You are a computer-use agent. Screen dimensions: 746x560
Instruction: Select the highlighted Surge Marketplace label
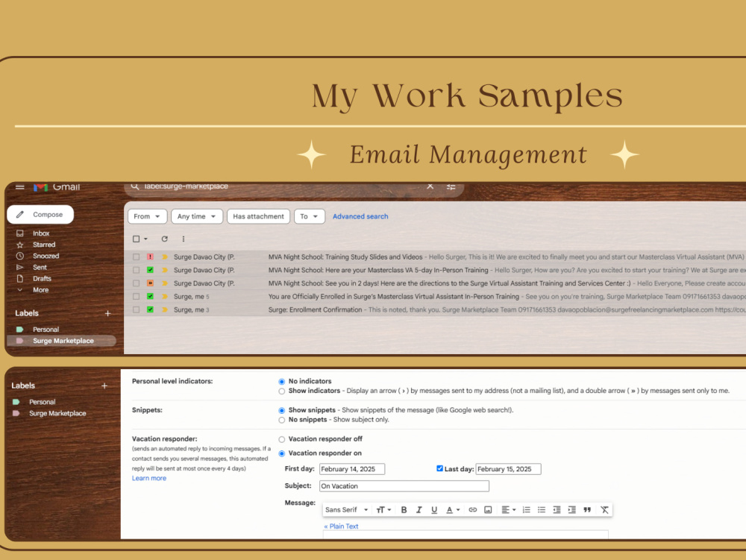(x=61, y=341)
